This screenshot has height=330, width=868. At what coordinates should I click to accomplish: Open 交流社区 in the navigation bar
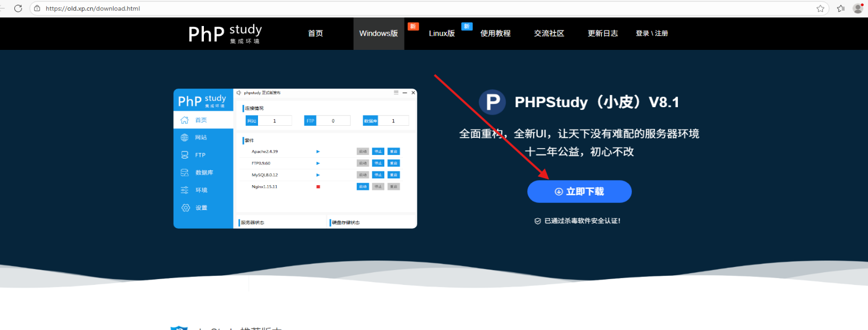[x=549, y=33]
